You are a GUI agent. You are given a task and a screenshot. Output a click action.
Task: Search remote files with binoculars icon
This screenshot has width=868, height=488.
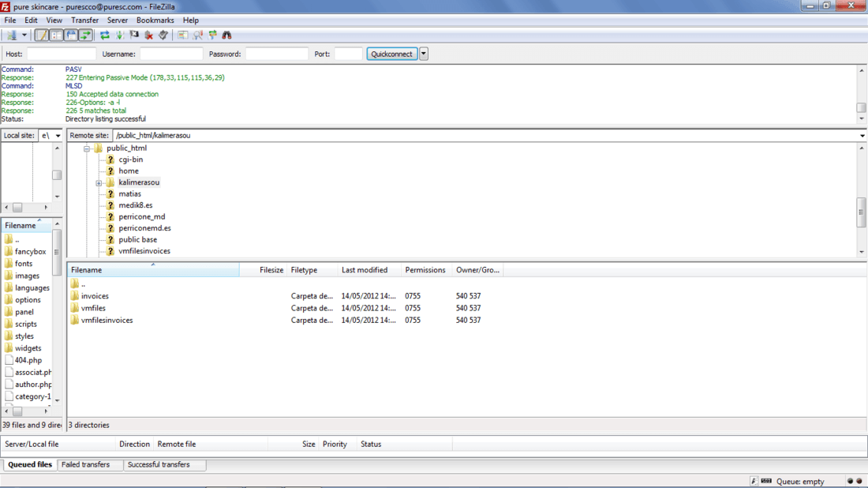click(227, 36)
